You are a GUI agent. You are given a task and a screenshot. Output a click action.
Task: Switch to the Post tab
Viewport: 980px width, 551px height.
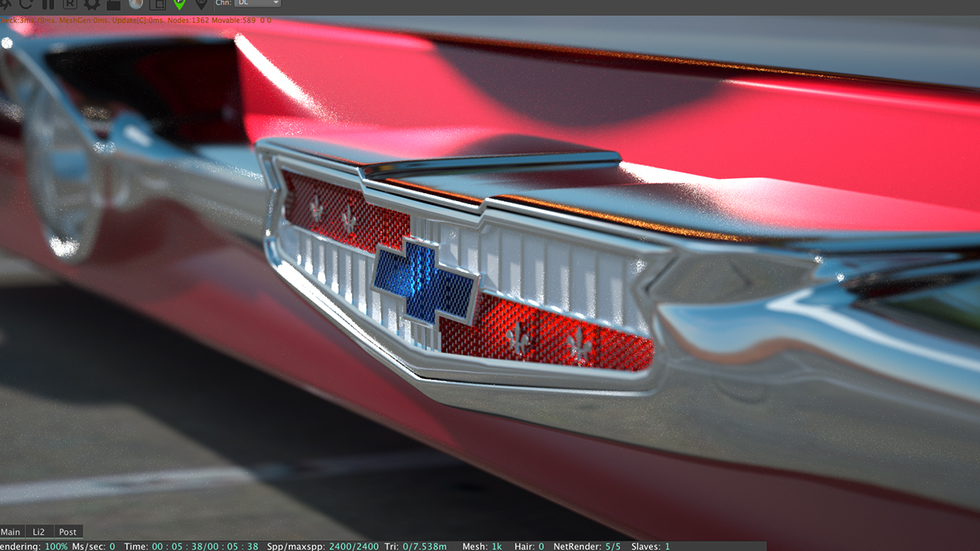(x=68, y=532)
